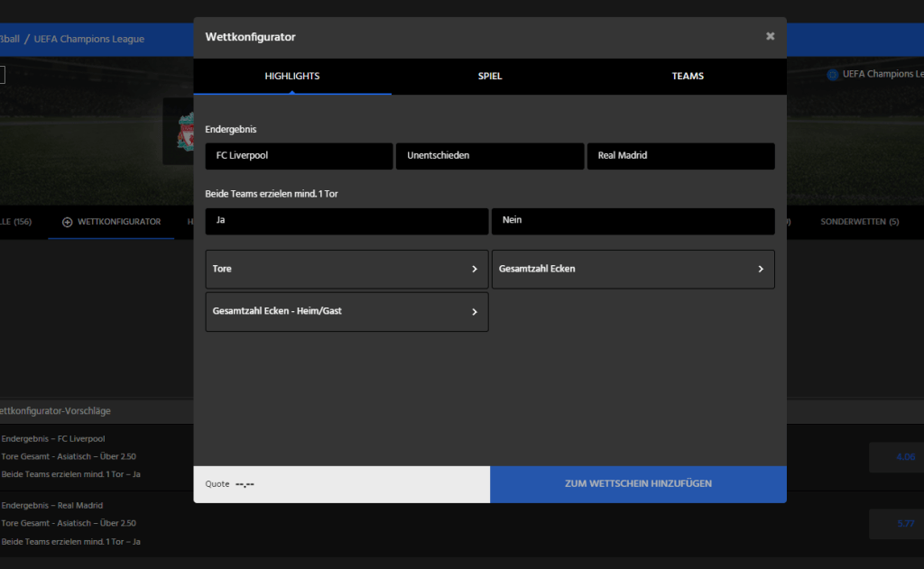The image size is (924, 569).
Task: Click 'Endergebnis – Real Madrid' suggestion text
Action: pyautogui.click(x=51, y=505)
